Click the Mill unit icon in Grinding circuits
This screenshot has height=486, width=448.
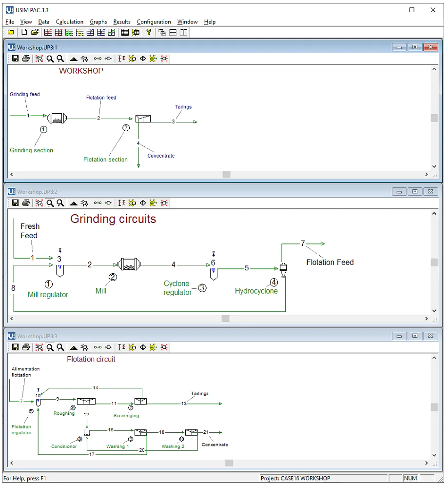(x=129, y=264)
